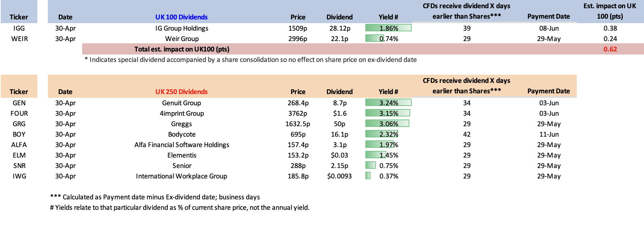Screen dimensions: 644x227
Task: Click the total impact value 0.62
Action: 610,49
